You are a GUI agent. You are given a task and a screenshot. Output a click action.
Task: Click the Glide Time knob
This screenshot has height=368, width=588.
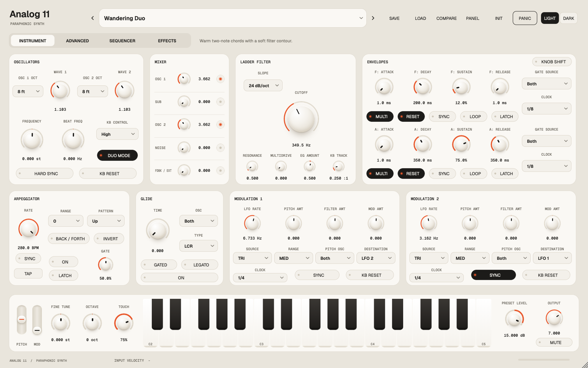coord(158,230)
